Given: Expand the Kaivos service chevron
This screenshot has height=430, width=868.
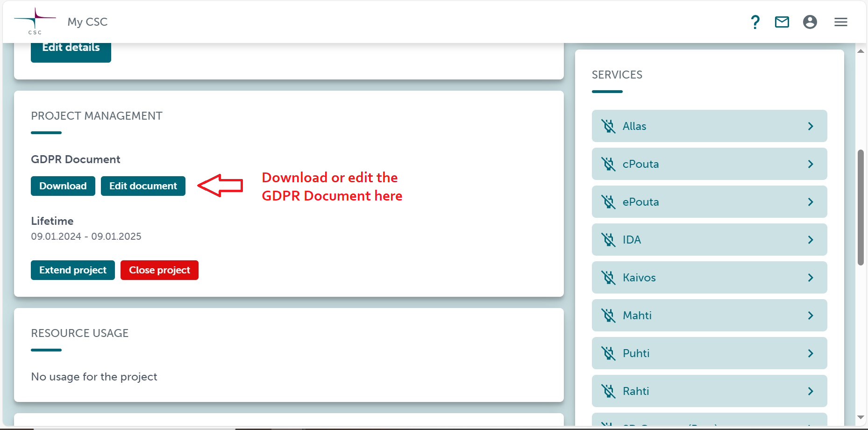Looking at the screenshot, I should click(810, 278).
